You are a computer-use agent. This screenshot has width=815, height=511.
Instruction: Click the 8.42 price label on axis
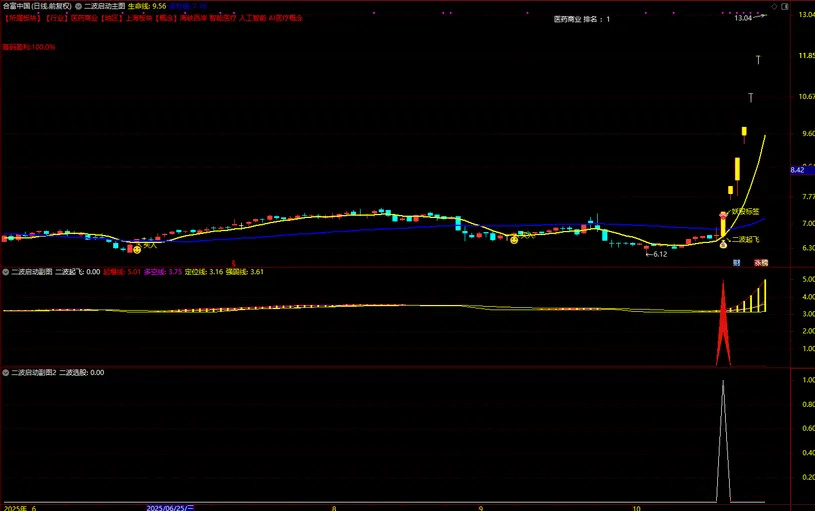(x=798, y=171)
